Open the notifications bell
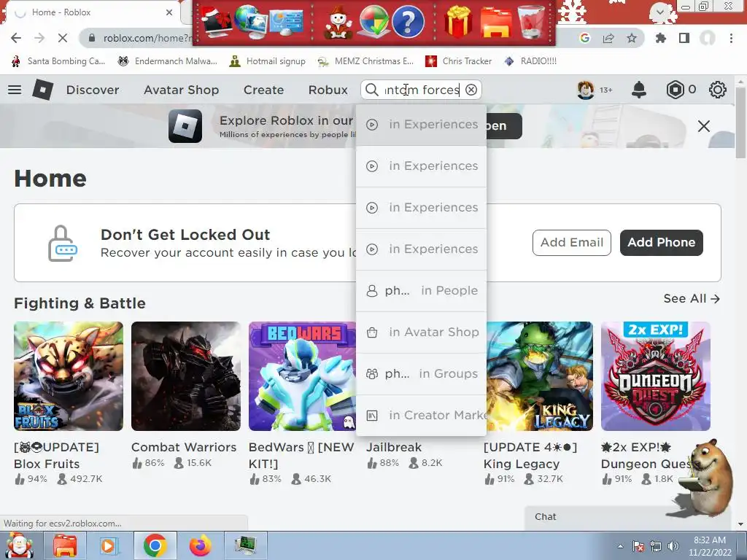Screen dimensions: 747x560 point(639,90)
